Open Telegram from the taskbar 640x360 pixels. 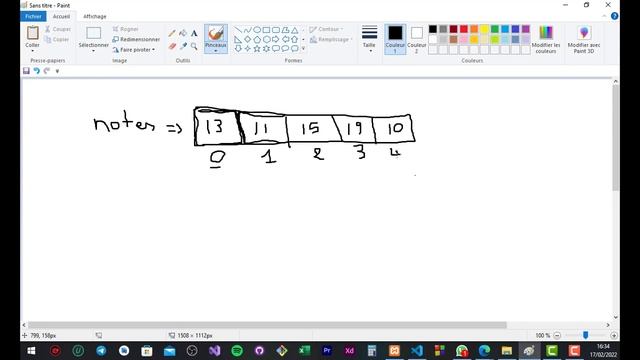point(101,351)
